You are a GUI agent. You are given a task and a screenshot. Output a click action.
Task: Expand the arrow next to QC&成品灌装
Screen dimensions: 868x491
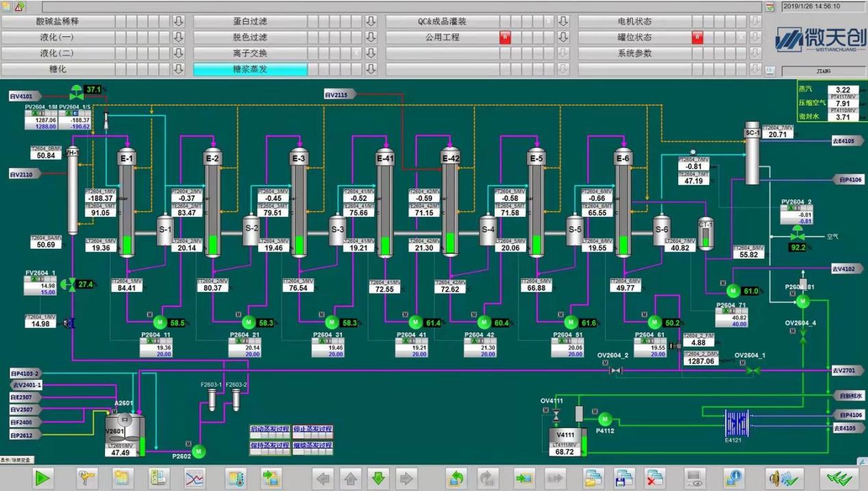click(x=563, y=21)
